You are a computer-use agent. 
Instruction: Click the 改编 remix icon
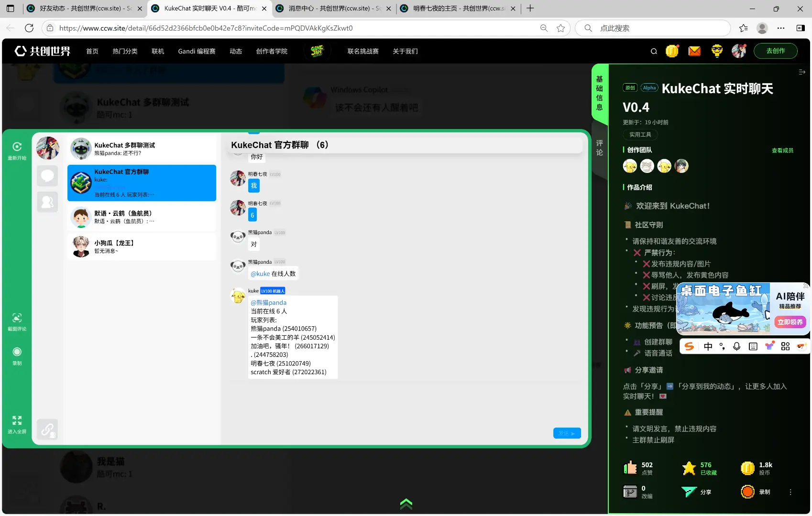tap(630, 492)
